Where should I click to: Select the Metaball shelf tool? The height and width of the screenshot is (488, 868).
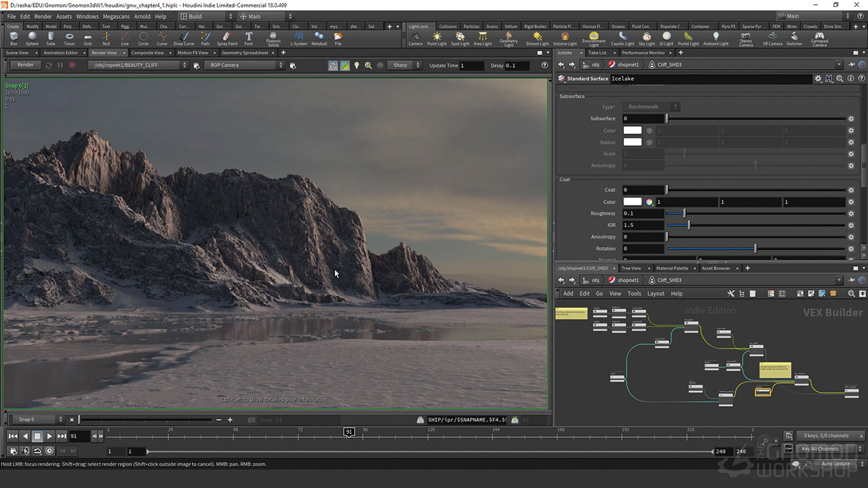(x=319, y=39)
